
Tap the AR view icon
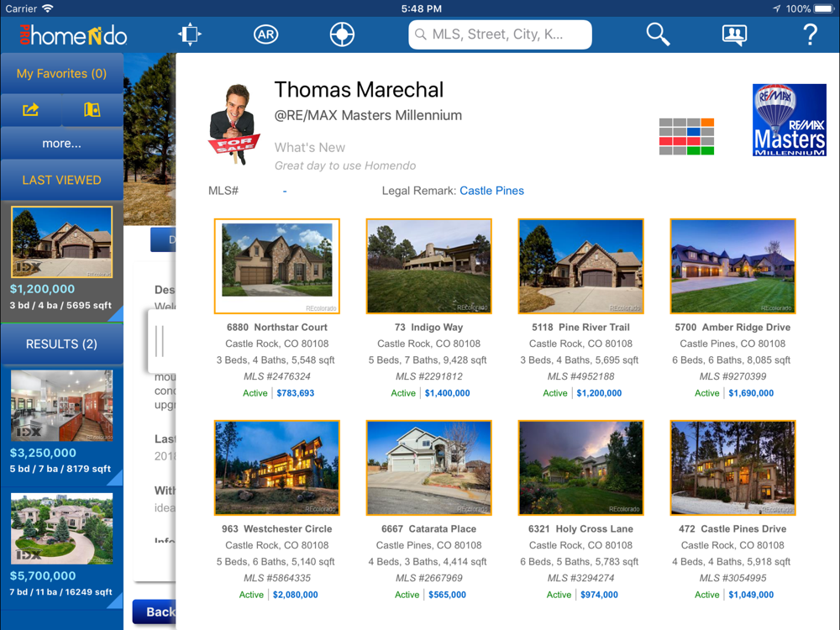click(265, 34)
